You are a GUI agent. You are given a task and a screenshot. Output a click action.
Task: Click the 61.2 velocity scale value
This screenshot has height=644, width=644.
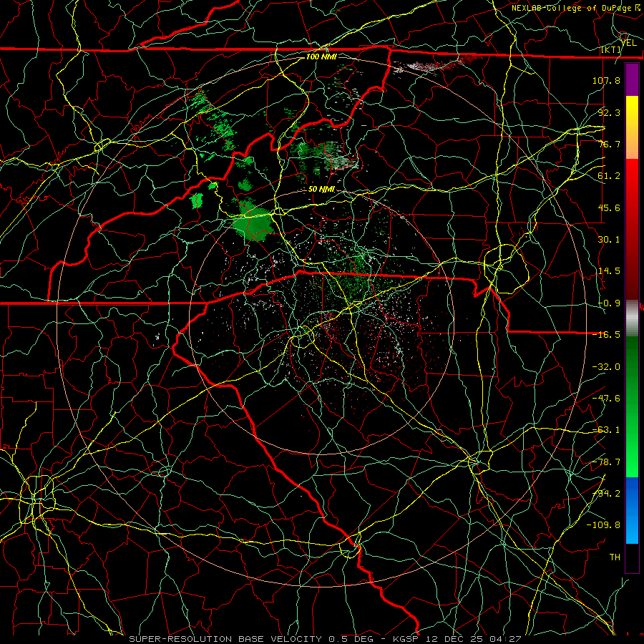coord(609,176)
